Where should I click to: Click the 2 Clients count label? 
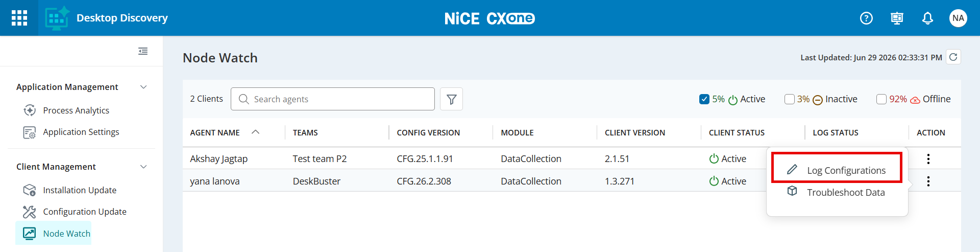point(206,99)
